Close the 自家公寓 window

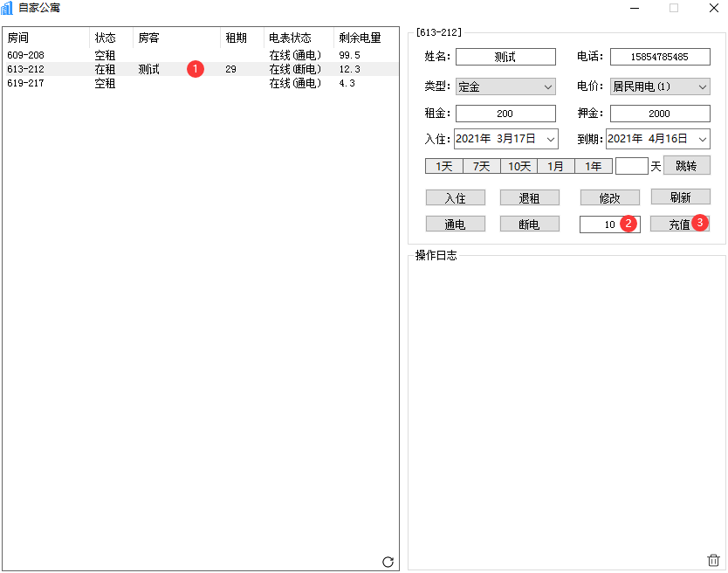pyautogui.click(x=714, y=8)
